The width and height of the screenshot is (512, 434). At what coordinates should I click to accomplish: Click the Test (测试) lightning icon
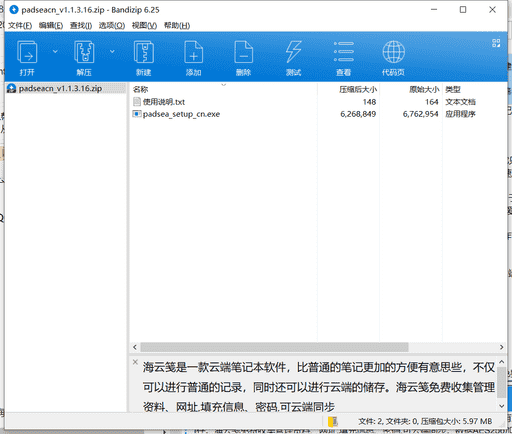293,52
